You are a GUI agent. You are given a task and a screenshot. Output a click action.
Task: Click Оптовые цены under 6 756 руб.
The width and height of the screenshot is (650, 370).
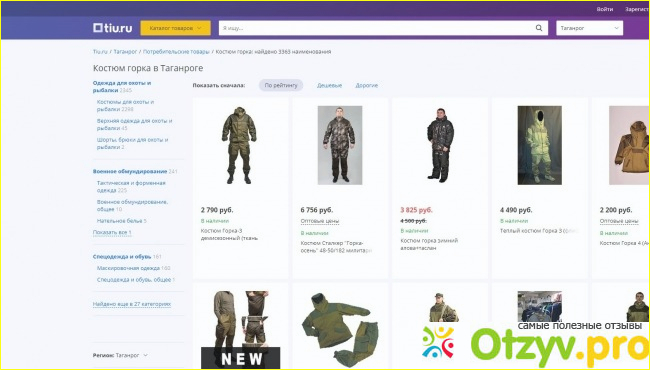tap(320, 221)
